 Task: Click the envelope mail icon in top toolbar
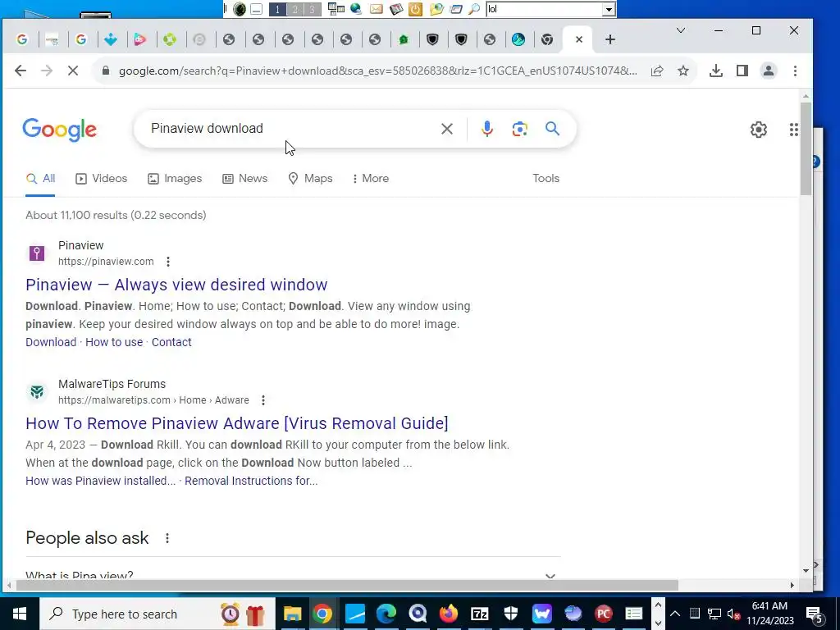pyautogui.click(x=377, y=9)
